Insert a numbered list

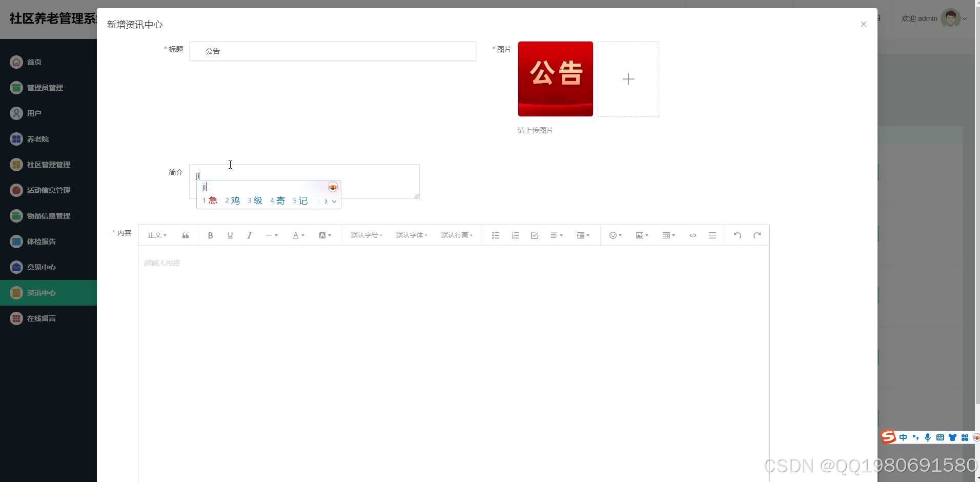click(515, 235)
